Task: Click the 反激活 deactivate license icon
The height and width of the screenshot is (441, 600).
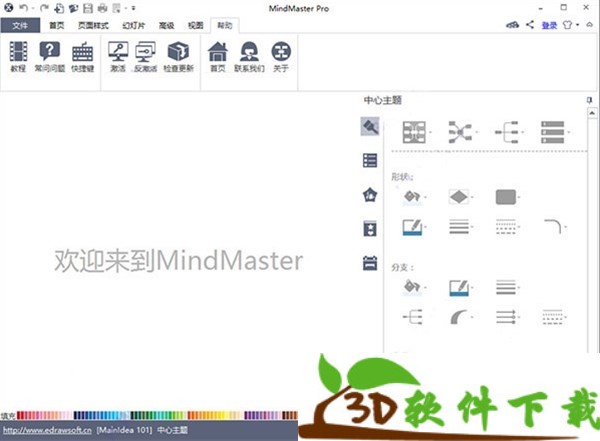Action: 145,56
